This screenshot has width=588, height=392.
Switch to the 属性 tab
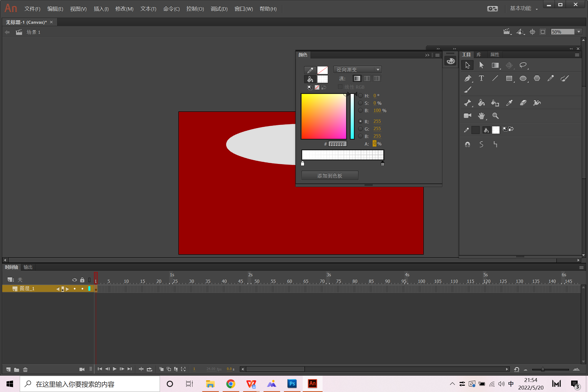(495, 55)
